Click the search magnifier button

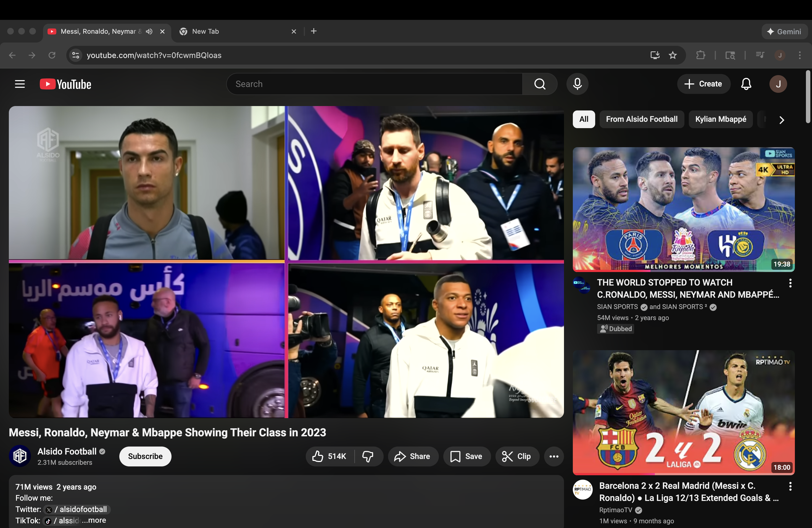tap(539, 84)
